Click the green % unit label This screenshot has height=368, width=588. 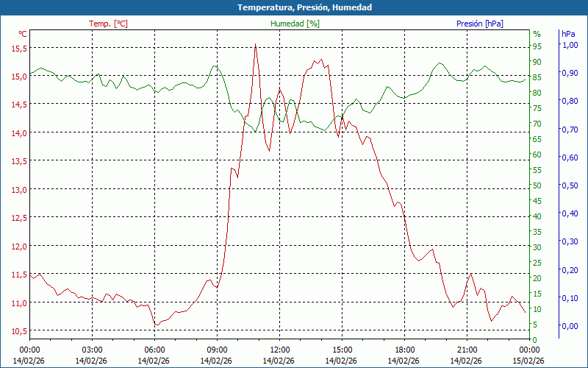pyautogui.click(x=537, y=34)
